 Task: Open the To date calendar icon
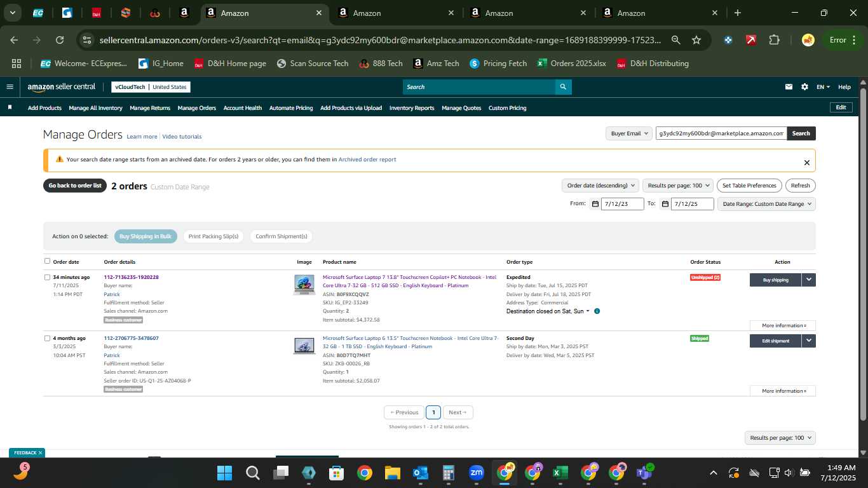point(665,204)
